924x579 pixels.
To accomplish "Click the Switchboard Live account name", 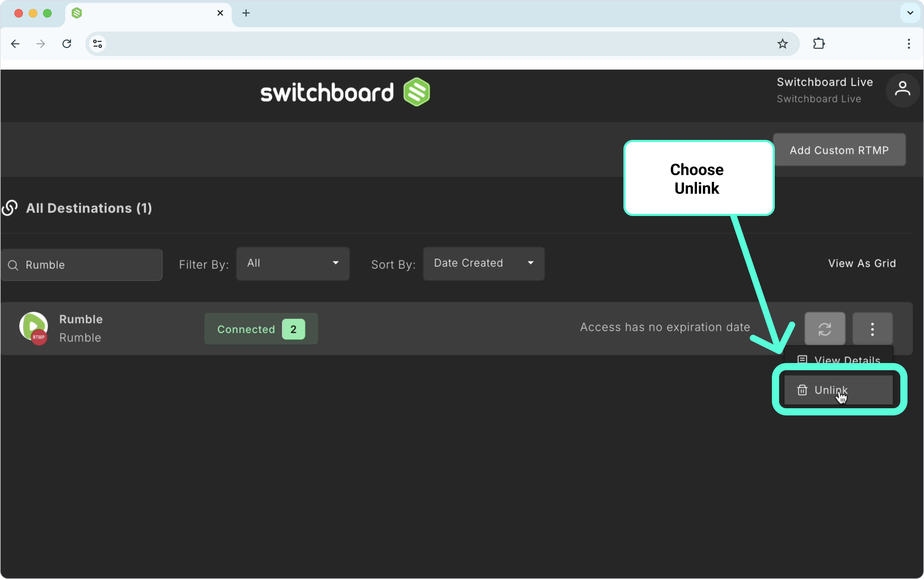I will [825, 82].
